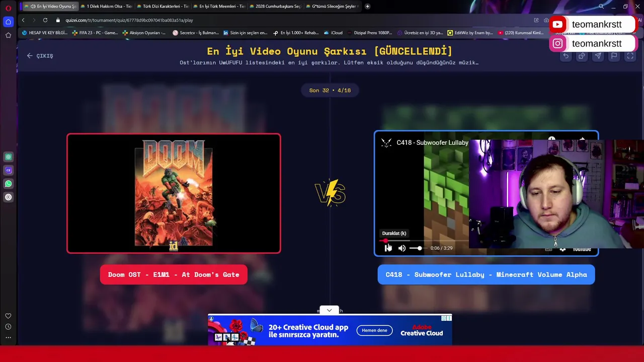Click the address bar URL field
The width and height of the screenshot is (644, 362).
click(292, 20)
